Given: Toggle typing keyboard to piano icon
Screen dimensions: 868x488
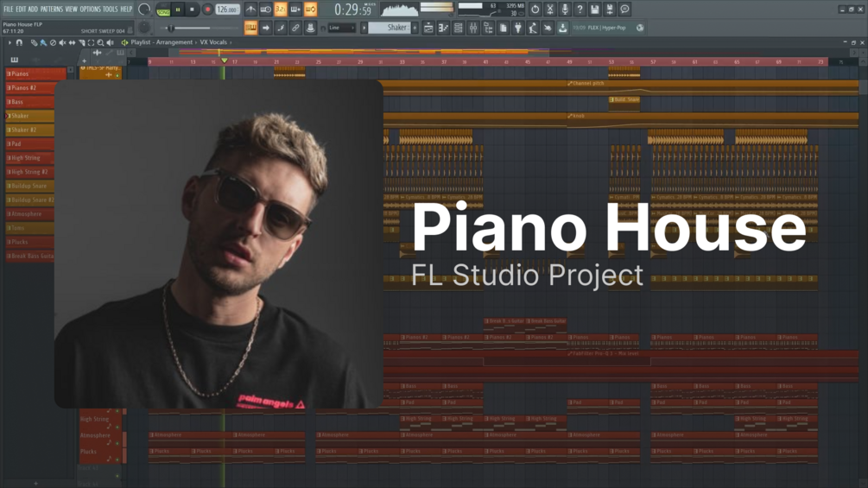Looking at the screenshot, I should point(250,28).
